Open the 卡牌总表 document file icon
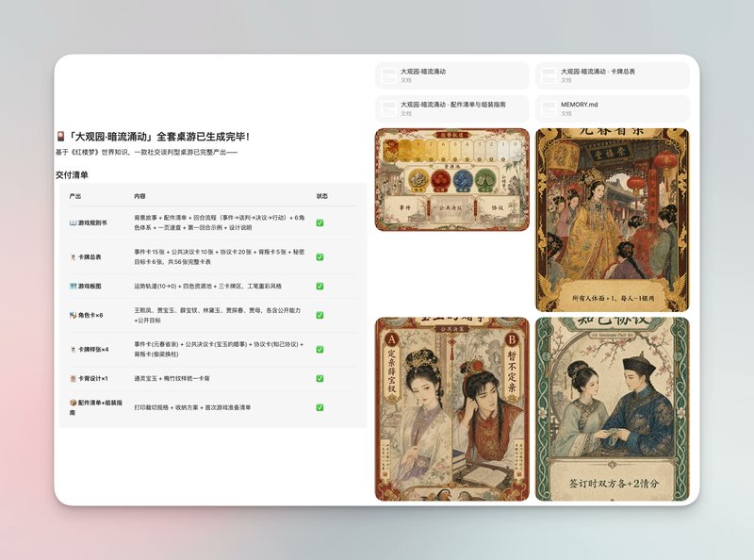Screen dimensions: 754x560 [548, 75]
